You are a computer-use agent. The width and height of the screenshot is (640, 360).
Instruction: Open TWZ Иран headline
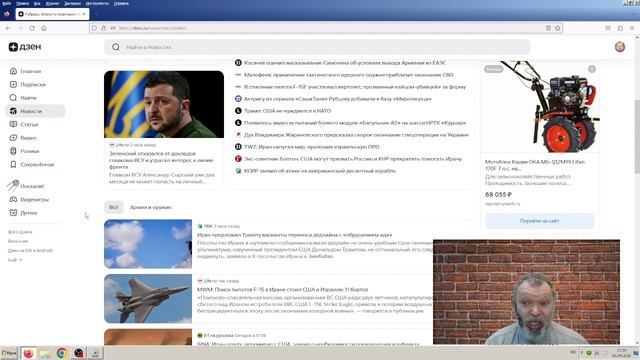click(x=312, y=147)
